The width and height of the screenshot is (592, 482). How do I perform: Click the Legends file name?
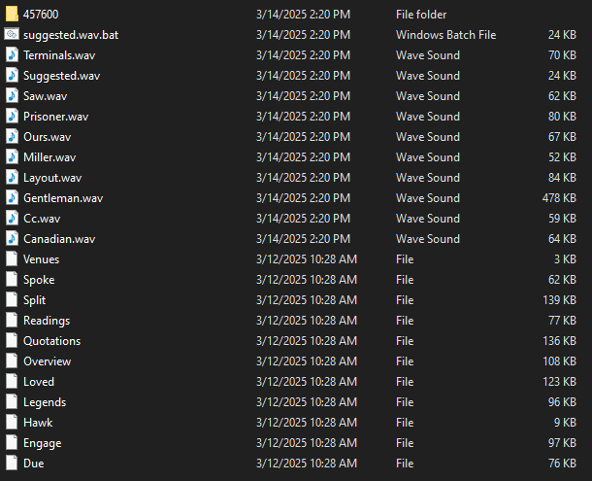(45, 402)
